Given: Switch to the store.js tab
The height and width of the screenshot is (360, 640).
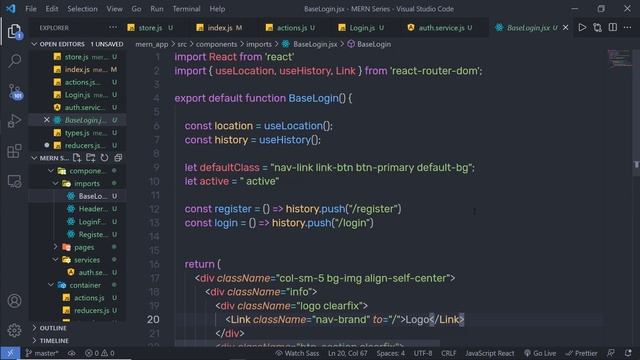Looking at the screenshot, I should [150, 27].
